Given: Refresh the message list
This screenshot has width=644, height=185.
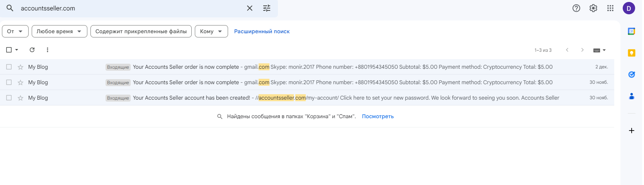Looking at the screenshot, I should point(32,50).
